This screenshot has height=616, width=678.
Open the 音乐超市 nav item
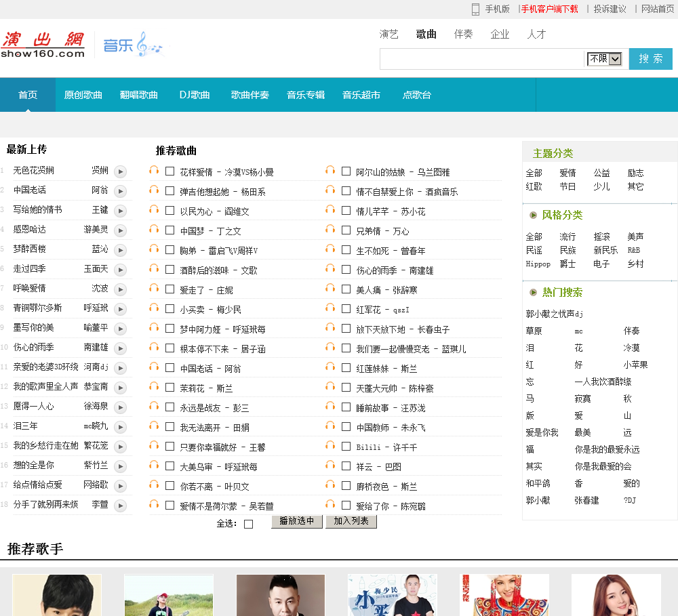pyautogui.click(x=361, y=95)
